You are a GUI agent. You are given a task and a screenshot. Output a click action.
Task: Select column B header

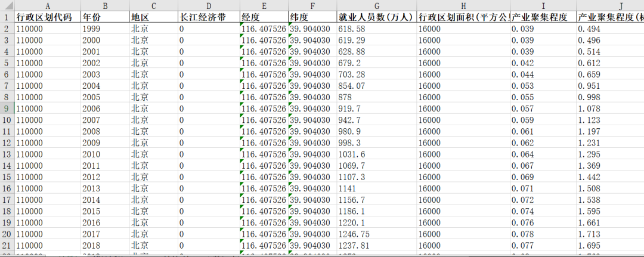pyautogui.click(x=105, y=6)
